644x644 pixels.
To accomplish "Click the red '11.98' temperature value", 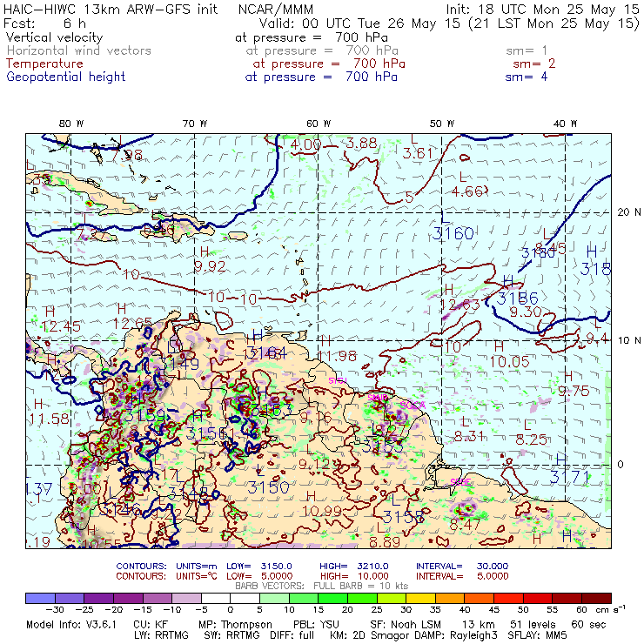I will click(x=338, y=356).
